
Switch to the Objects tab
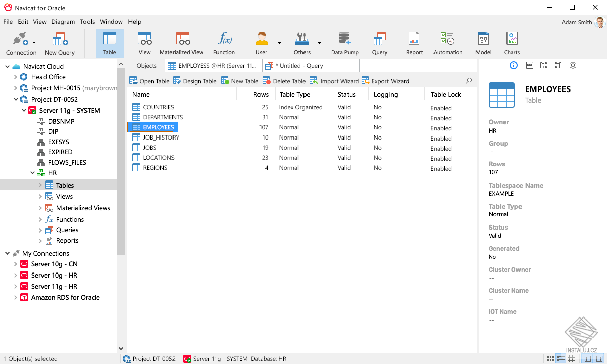[x=147, y=66]
